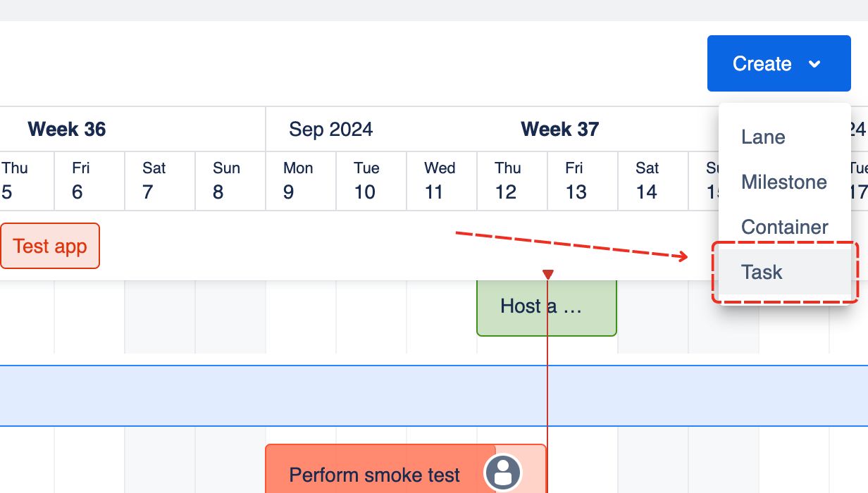The height and width of the screenshot is (493, 868).
Task: Click the red today marker triangle
Action: point(547,274)
